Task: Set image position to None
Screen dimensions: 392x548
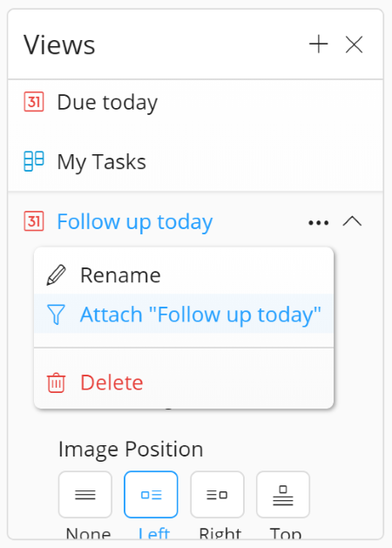Action: 85,495
